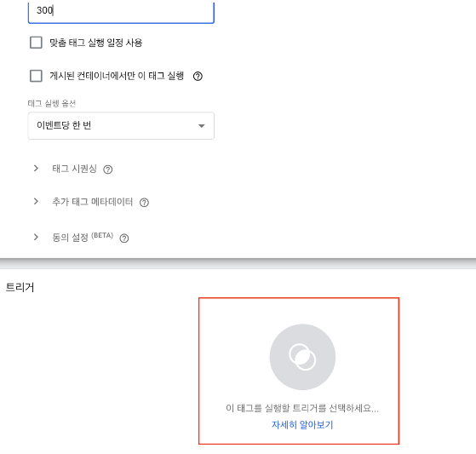The width and height of the screenshot is (476, 454).
Task: Open help icon beside 동의 설정 (BETA)
Action: [124, 238]
